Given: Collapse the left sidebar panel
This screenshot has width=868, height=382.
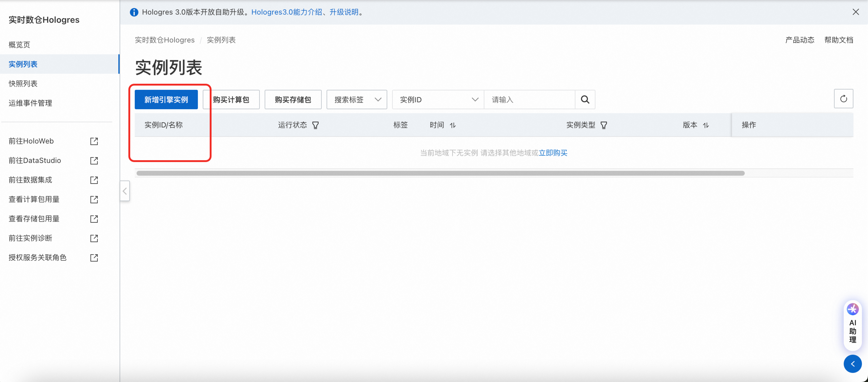Looking at the screenshot, I should pyautogui.click(x=125, y=191).
